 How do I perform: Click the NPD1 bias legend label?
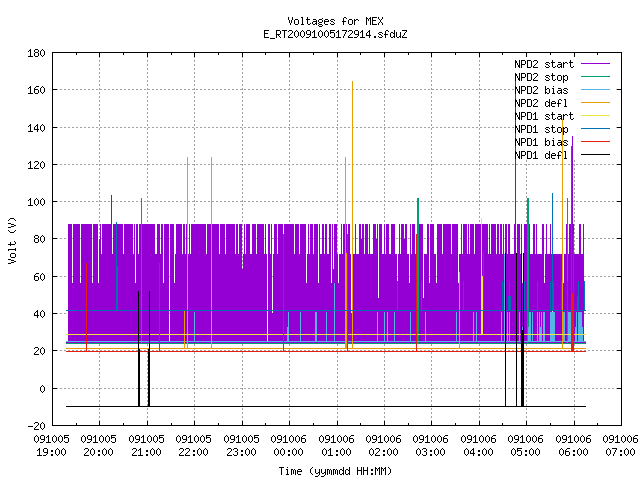point(541,142)
